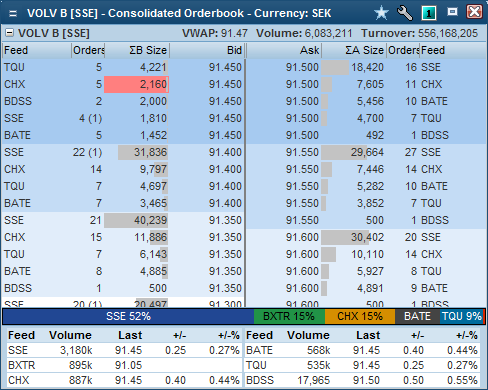Click the SSE 52% market share segment
Screen dimensions: 488x390
tap(128, 316)
